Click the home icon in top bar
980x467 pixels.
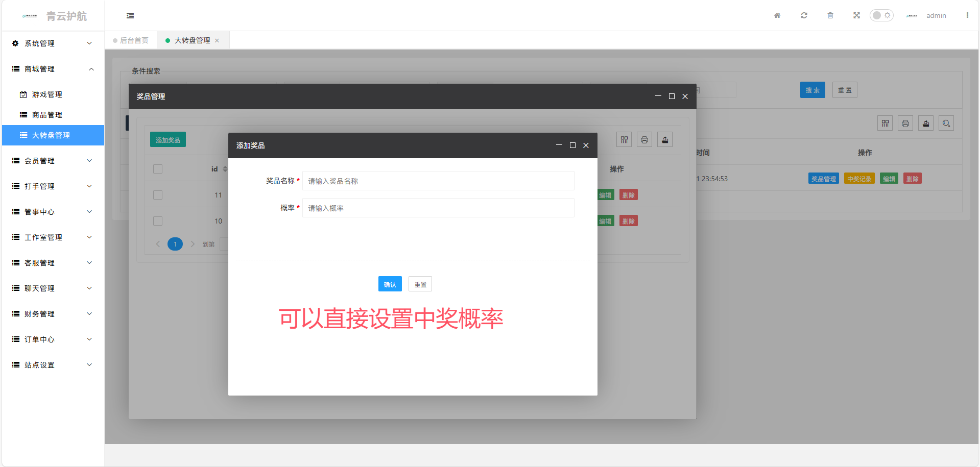(x=777, y=15)
